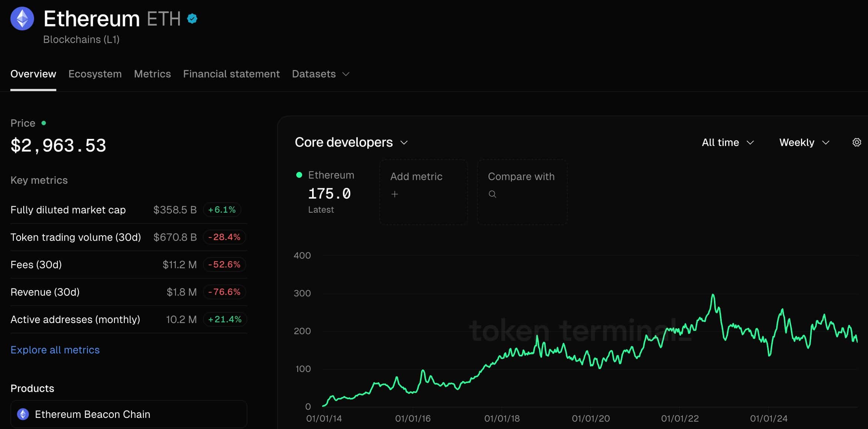Click the Ethereum logo icon in the header

[x=22, y=19]
